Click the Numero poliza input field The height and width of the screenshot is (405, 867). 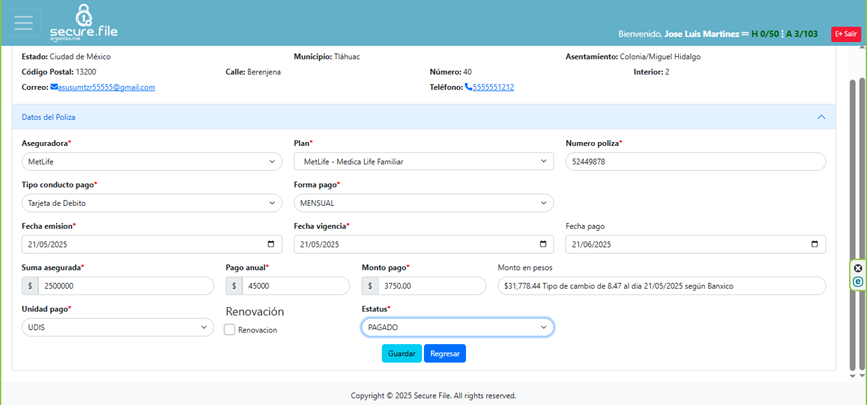point(695,161)
